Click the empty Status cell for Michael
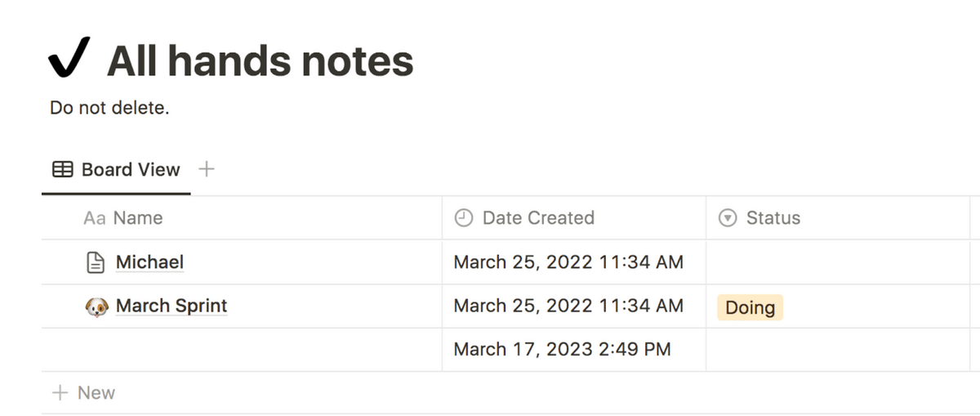980x416 pixels. click(x=837, y=262)
